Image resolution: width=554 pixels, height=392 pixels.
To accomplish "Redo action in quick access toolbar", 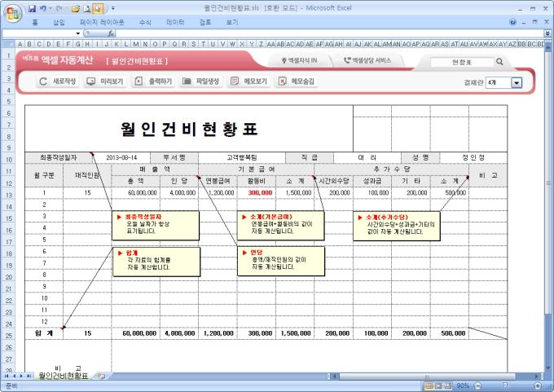I will [x=59, y=8].
